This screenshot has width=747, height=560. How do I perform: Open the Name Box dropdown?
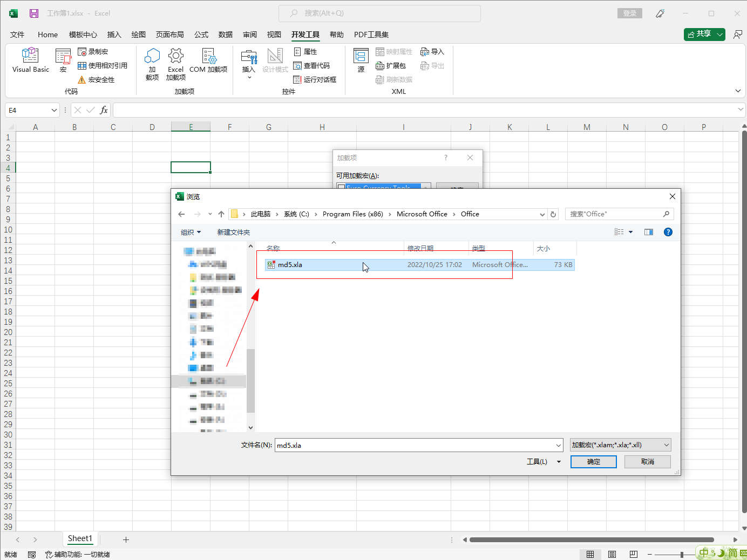tap(54, 110)
